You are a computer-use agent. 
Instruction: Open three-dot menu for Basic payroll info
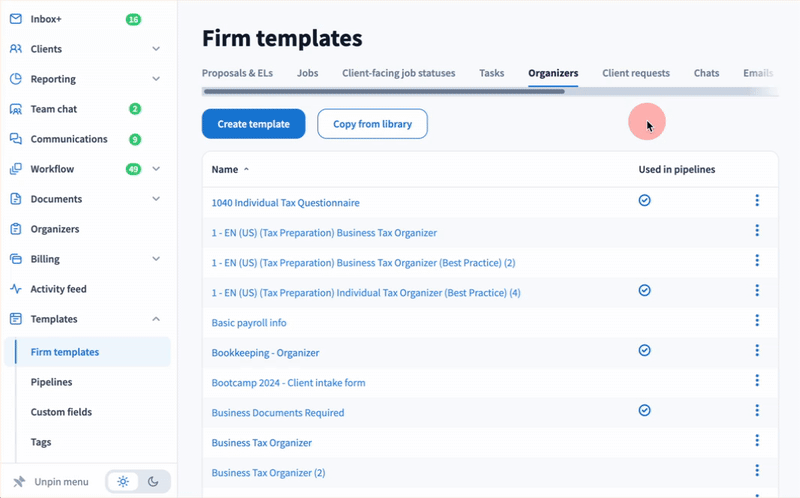click(x=757, y=321)
